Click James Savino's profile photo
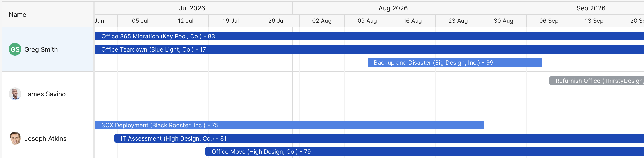Image resolution: width=644 pixels, height=158 pixels. [15, 94]
